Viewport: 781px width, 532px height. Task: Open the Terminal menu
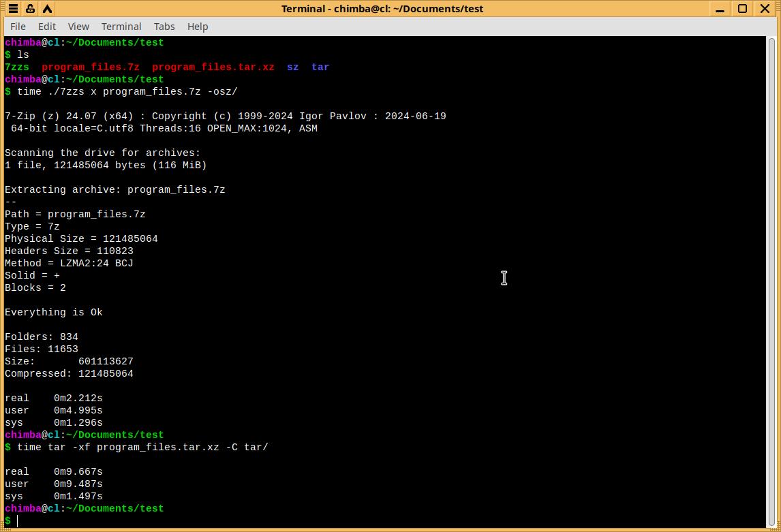pyautogui.click(x=121, y=27)
